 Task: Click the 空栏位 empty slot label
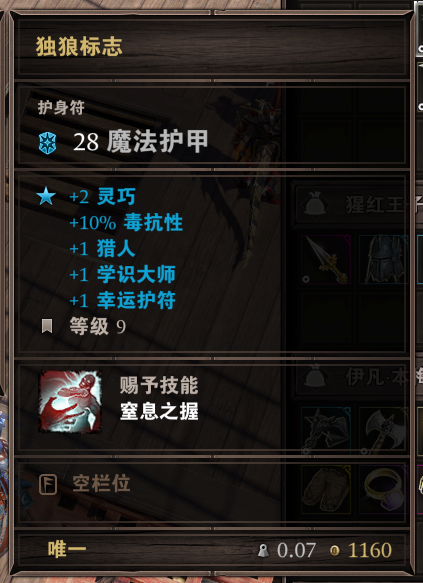coord(101,484)
